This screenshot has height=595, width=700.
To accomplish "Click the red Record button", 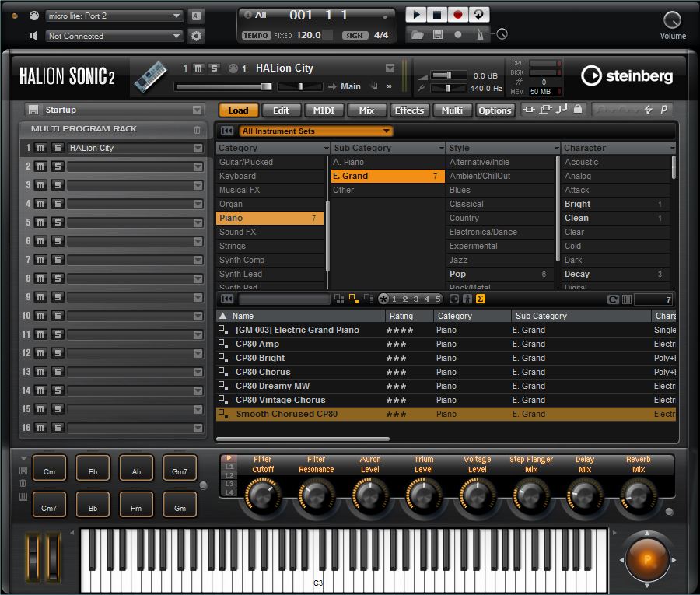I will pos(457,15).
